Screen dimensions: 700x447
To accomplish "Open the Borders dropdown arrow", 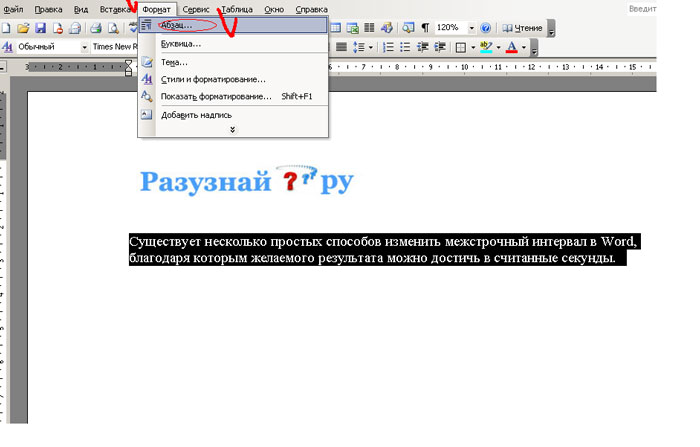I will [x=473, y=47].
